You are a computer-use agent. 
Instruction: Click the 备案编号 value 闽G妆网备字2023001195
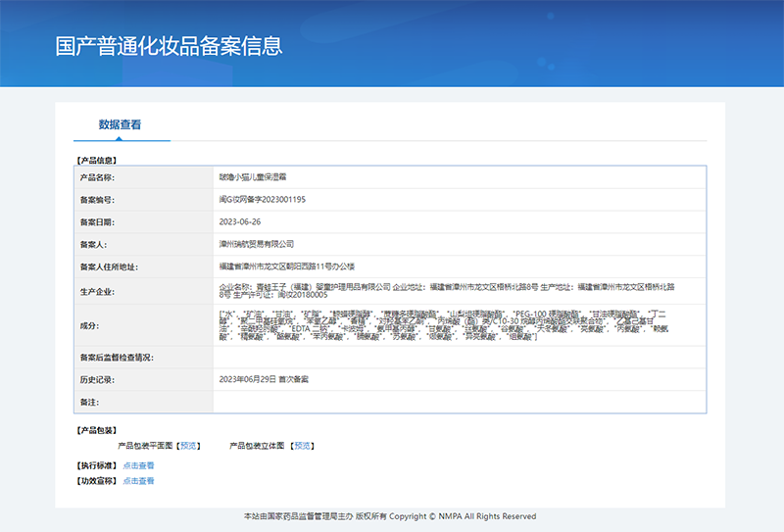263,199
